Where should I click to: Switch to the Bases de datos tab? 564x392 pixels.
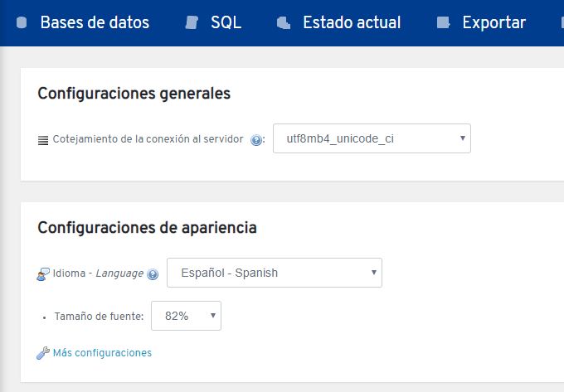coord(95,23)
